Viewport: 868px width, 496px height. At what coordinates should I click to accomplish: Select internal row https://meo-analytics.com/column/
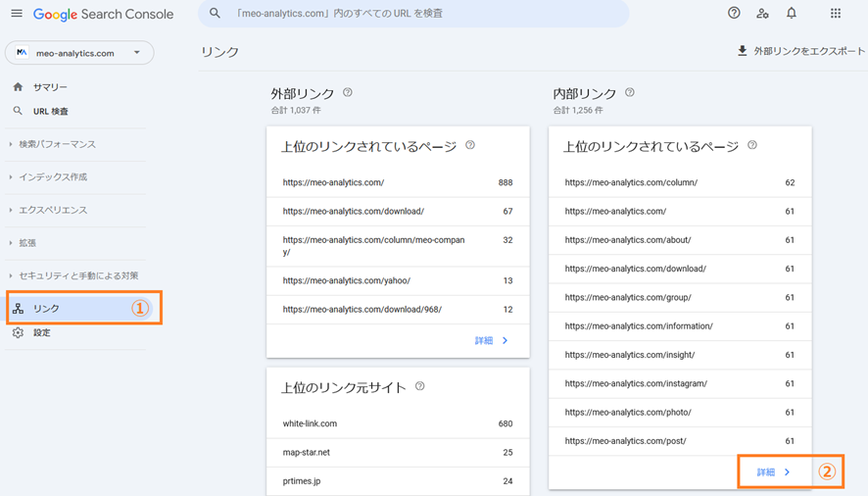tap(680, 182)
